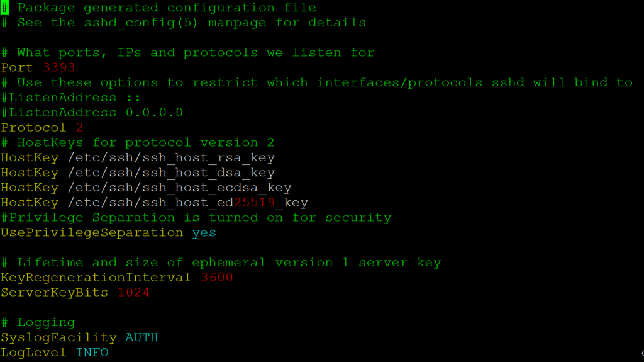Click the ssh_host_ed25519_key path

(187, 202)
